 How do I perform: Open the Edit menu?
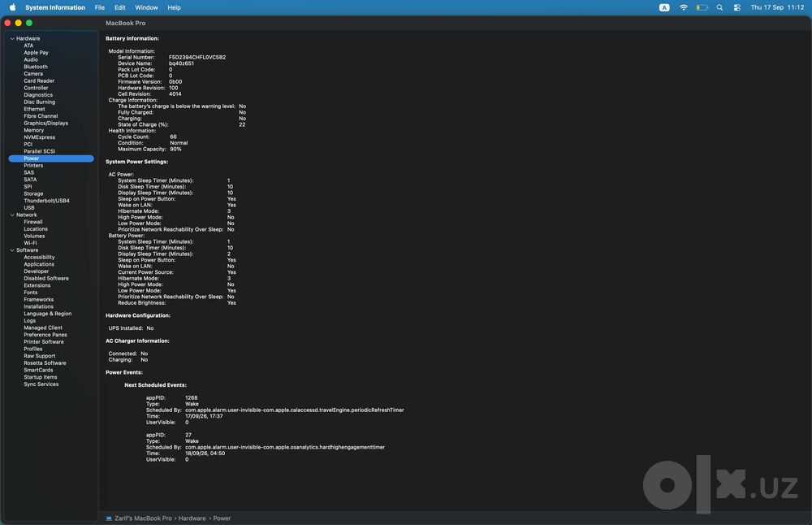[119, 7]
